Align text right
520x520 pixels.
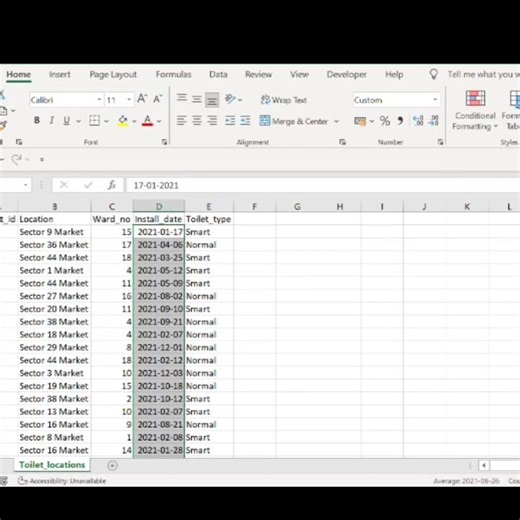click(x=212, y=120)
